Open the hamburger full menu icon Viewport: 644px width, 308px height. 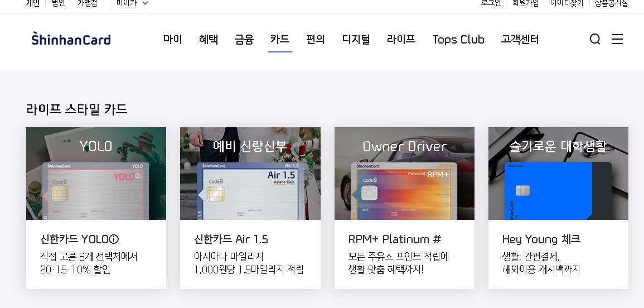point(617,39)
